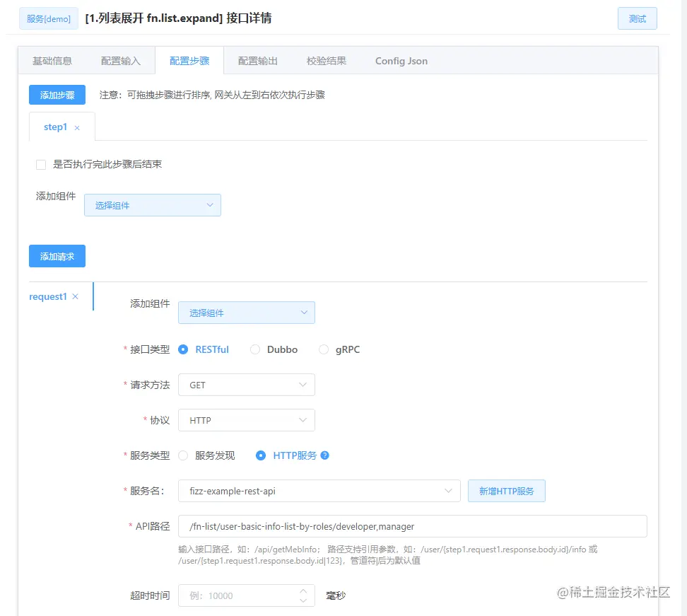This screenshot has height=616, width=687.
Task: Click the 新增HTTP服务 button
Action: coord(506,490)
